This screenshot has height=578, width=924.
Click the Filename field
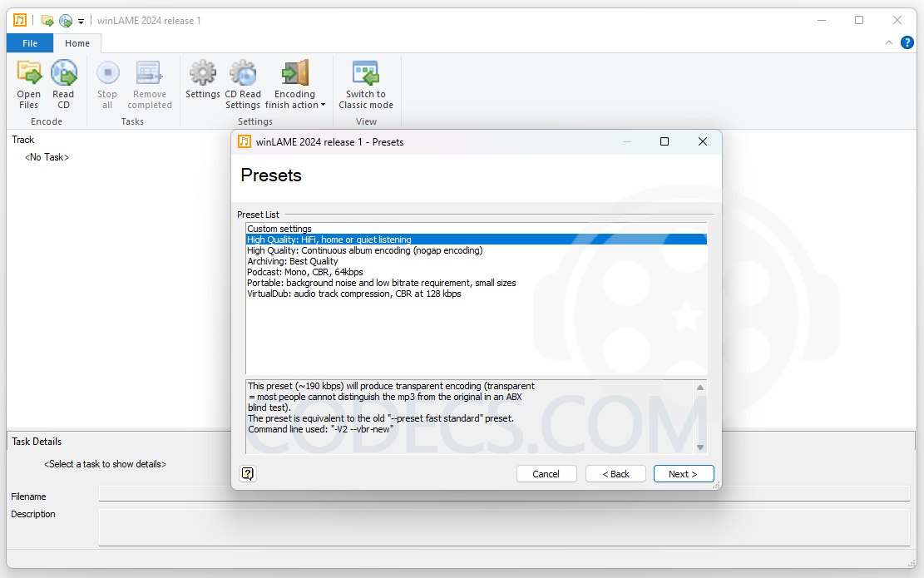click(x=505, y=494)
